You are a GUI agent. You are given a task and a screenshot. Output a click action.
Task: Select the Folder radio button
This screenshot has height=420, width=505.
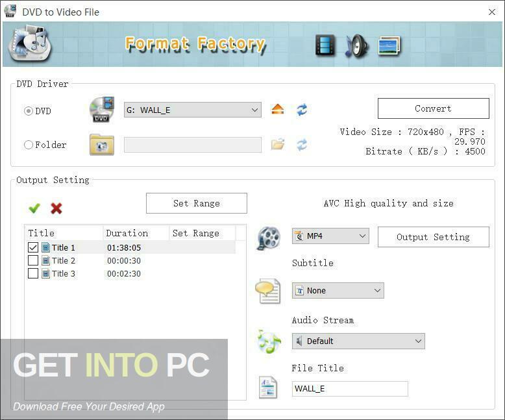click(x=29, y=145)
